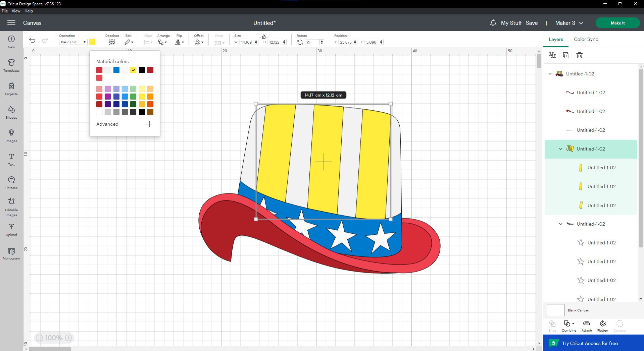Click the Flatten button
The width and height of the screenshot is (644, 351).
tap(603, 326)
